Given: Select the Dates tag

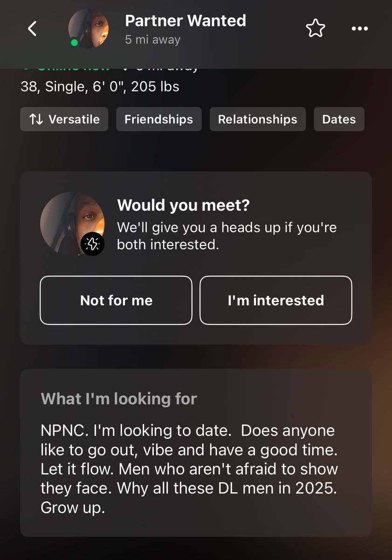Looking at the screenshot, I should [339, 119].
